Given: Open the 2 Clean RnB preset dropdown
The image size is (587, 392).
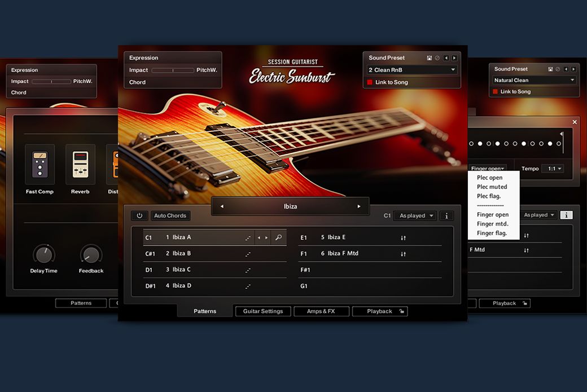Looking at the screenshot, I should [x=412, y=70].
